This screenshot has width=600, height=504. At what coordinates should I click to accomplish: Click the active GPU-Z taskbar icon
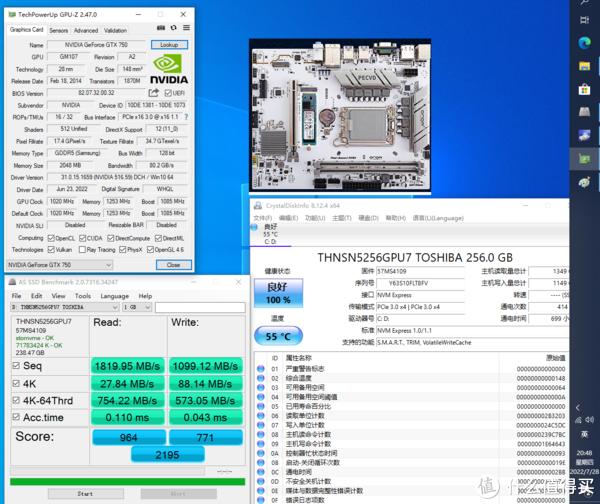point(584,158)
